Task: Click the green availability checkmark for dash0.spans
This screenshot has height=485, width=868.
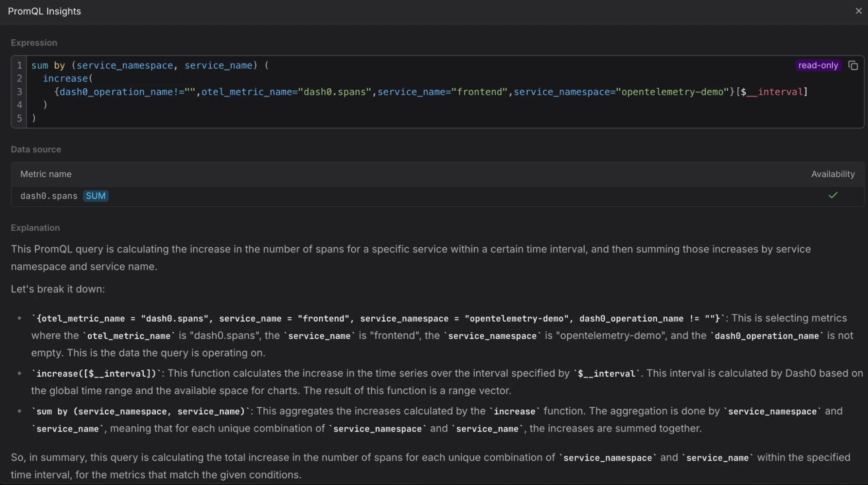Action: [x=833, y=196]
